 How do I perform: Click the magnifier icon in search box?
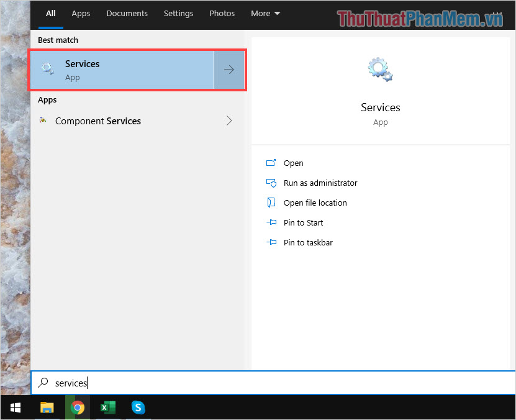click(x=42, y=383)
